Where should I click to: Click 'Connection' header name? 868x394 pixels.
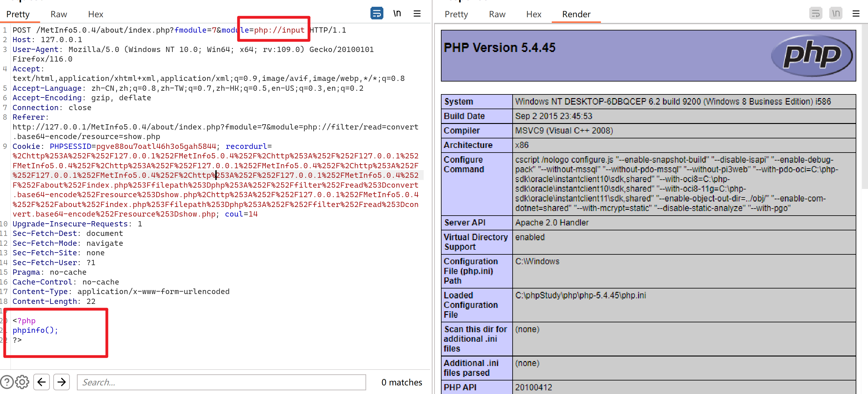click(35, 107)
